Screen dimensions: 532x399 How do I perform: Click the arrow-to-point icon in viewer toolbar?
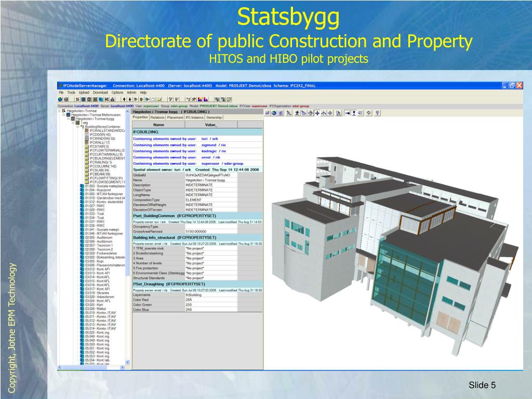(x=348, y=113)
